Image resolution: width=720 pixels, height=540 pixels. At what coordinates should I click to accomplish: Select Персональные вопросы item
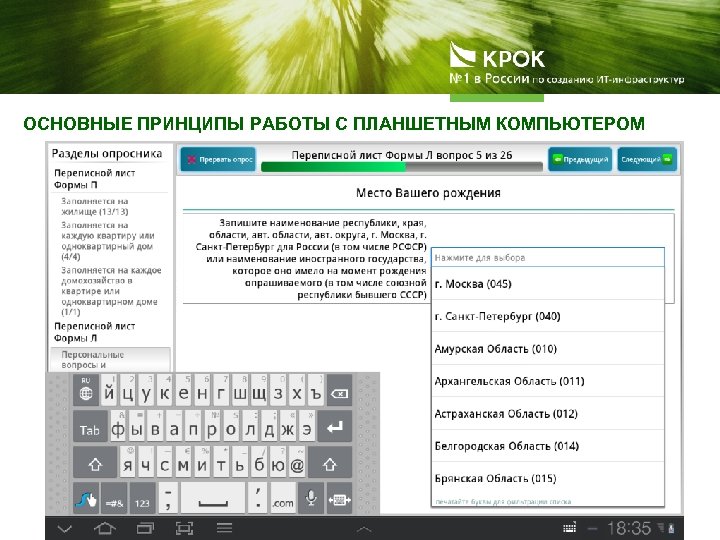[x=110, y=360]
